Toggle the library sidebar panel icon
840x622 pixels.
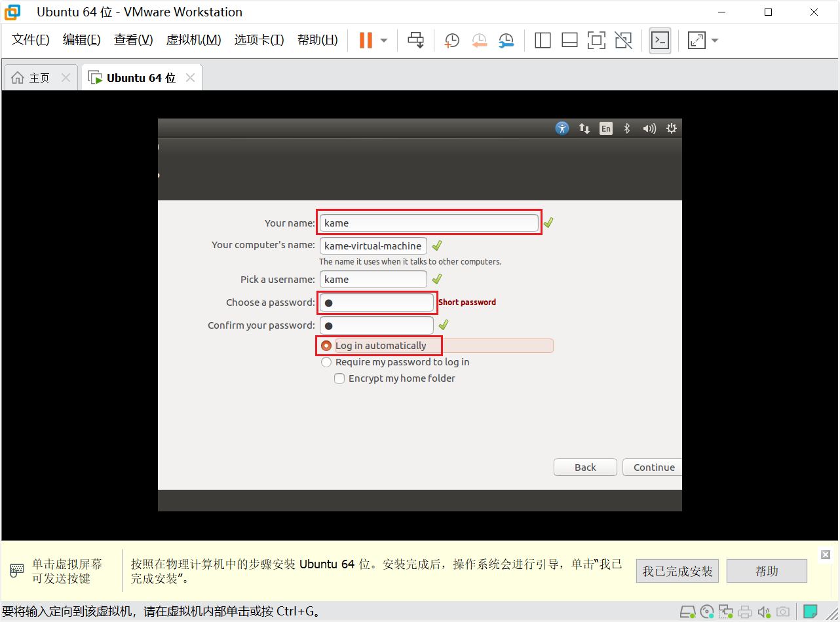pos(543,41)
